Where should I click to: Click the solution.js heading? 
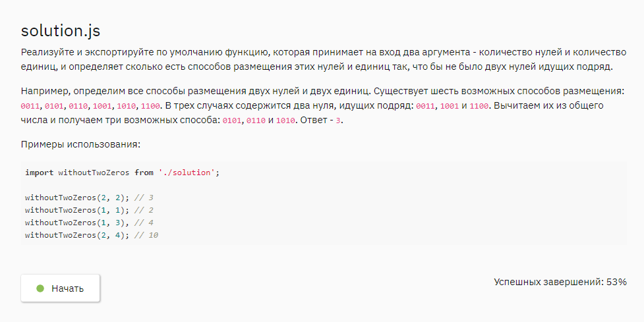pyautogui.click(x=61, y=30)
